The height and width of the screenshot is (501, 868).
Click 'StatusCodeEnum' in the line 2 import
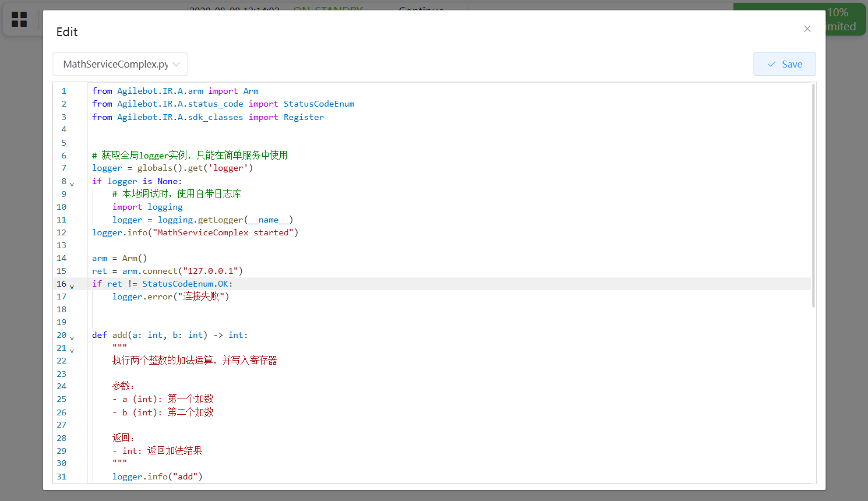[x=319, y=104]
